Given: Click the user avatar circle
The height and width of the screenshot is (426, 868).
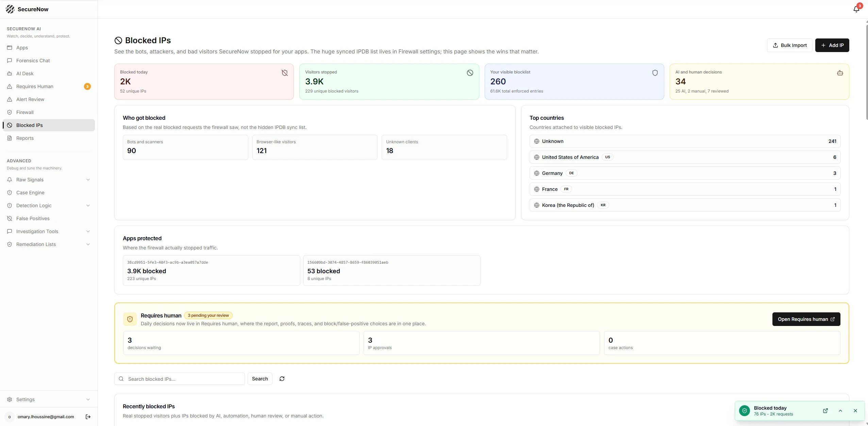Looking at the screenshot, I should [10, 417].
